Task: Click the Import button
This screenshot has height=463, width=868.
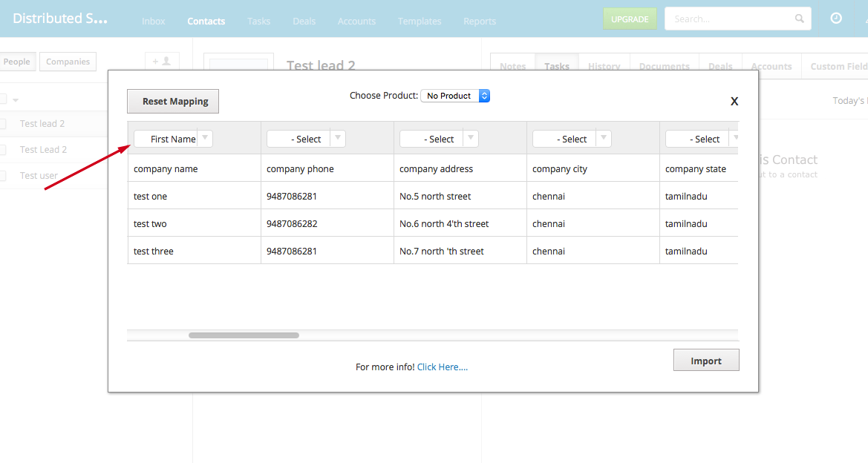Action: [705, 360]
